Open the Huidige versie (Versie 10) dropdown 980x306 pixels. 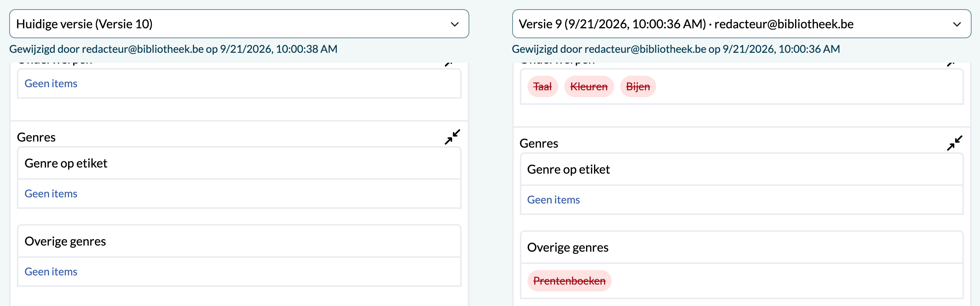[239, 24]
